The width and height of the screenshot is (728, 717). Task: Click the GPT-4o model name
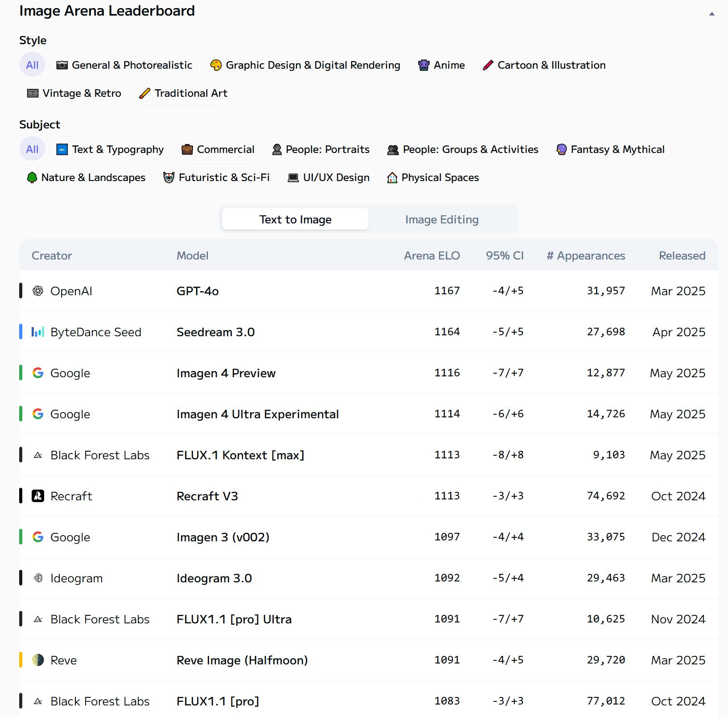tap(197, 291)
